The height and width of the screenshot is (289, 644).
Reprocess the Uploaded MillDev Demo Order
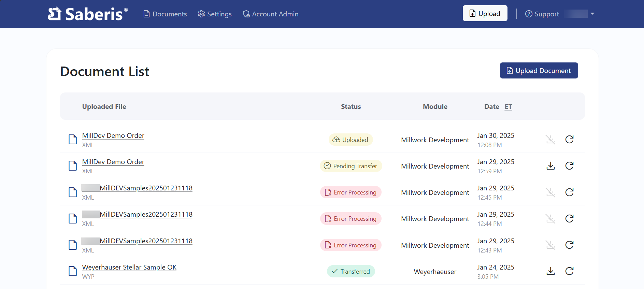(569, 140)
